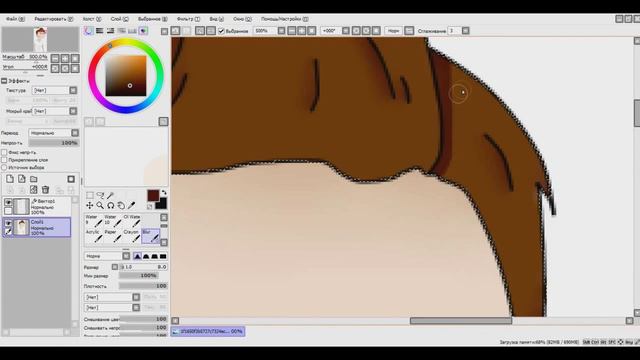Select the rotate canvas tool
This screenshot has width=640, height=360.
click(x=111, y=205)
